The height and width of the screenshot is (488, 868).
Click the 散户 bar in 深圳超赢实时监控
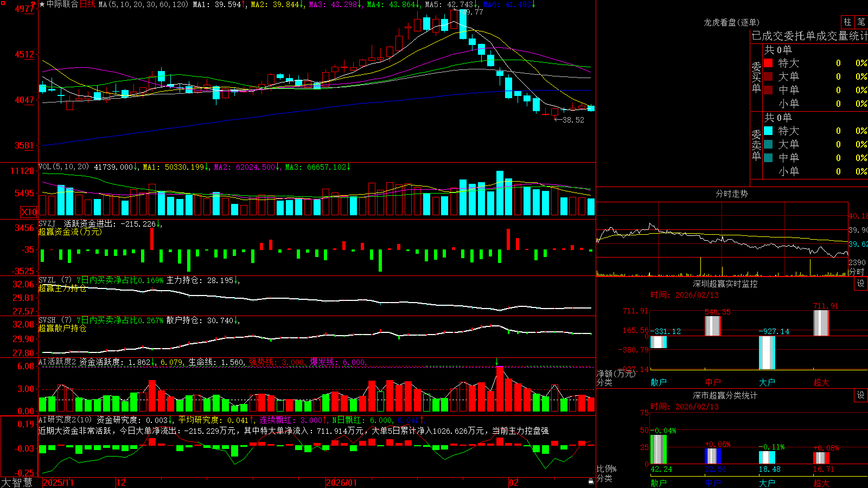(659, 342)
